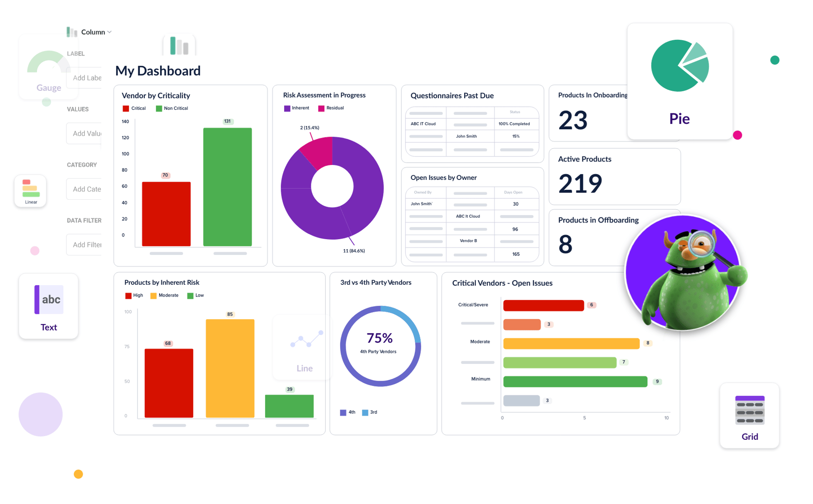This screenshot has width=813, height=504.
Task: Click the column chart icon next to the Column label
Action: pos(71,32)
